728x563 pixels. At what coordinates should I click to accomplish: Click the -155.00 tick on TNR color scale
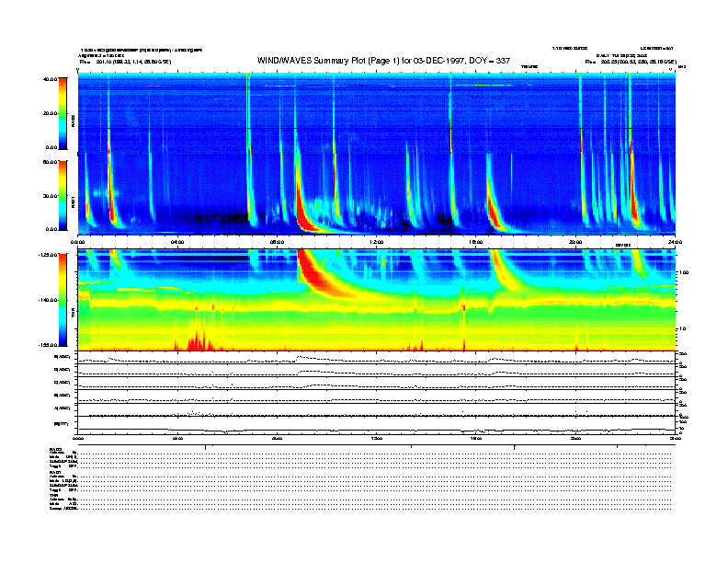(x=48, y=345)
